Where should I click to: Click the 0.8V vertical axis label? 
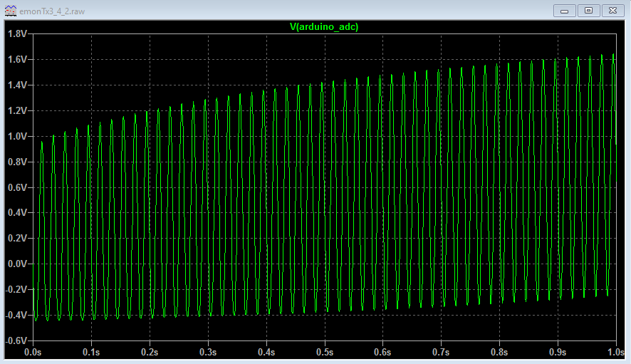17,162
